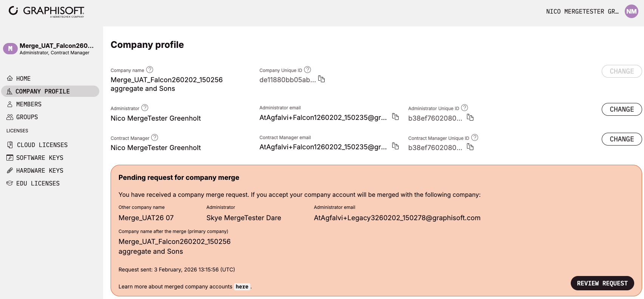644x299 pixels.
Task: Click the Cloud Licenses icon
Action: tap(10, 145)
